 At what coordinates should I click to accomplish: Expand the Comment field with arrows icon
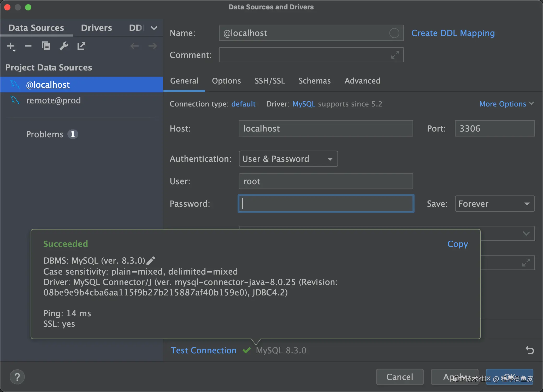(x=395, y=55)
